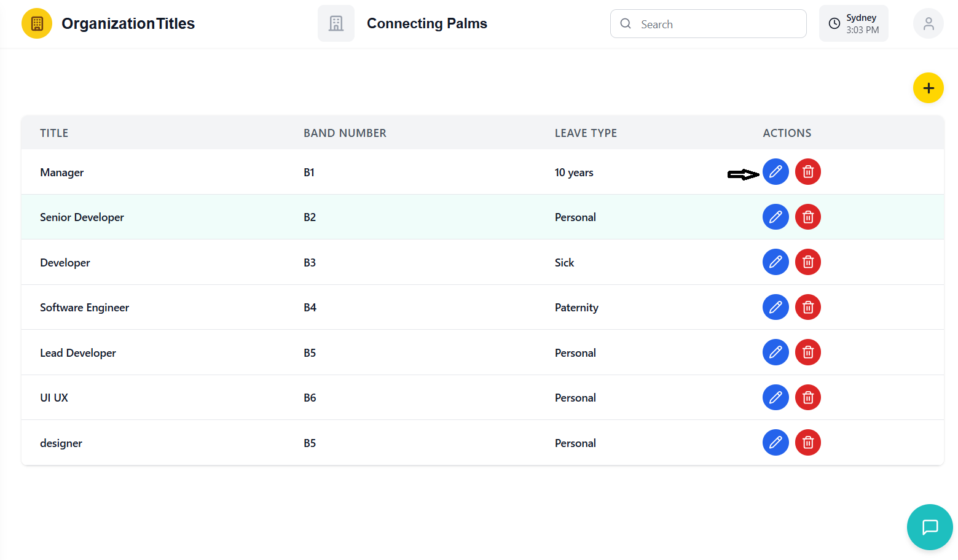Viewport: 958px width, 560px height.
Task: Delete the Developer B3 row
Action: (x=808, y=262)
